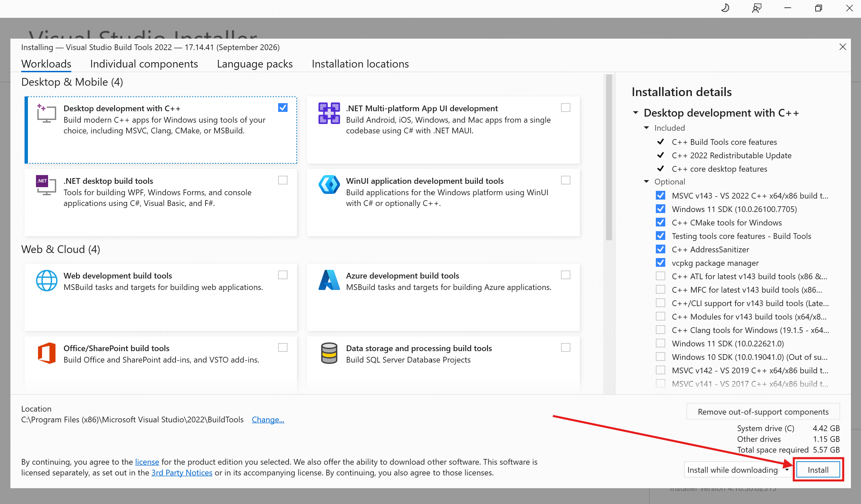861x504 pixels.
Task: Restore down the Visual Studio Installer window
Action: point(818,8)
